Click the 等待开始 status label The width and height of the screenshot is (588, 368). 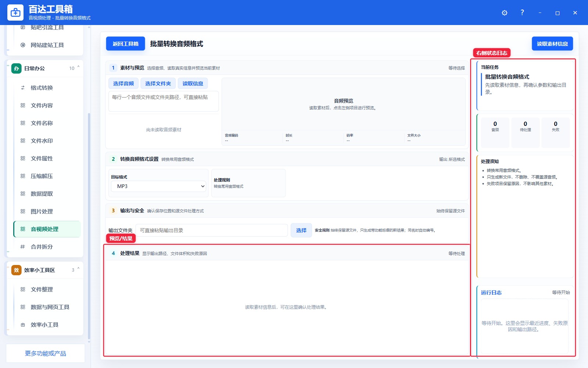pos(561,293)
